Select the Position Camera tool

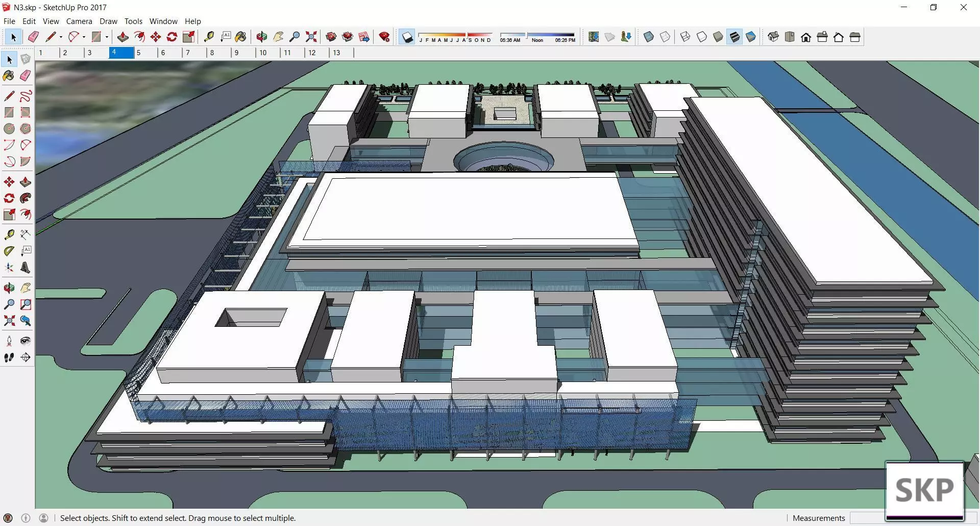pos(9,341)
